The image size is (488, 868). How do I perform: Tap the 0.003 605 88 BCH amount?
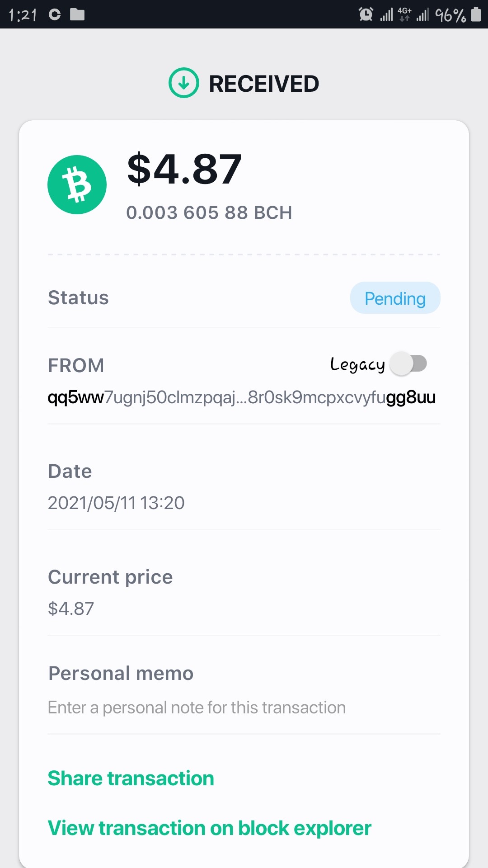click(x=209, y=212)
